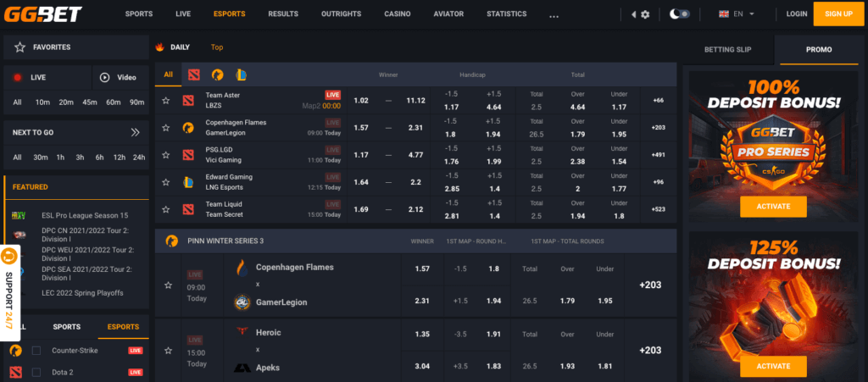Click the GamerLegion team logo
The height and width of the screenshot is (382, 868).
pyautogui.click(x=242, y=302)
